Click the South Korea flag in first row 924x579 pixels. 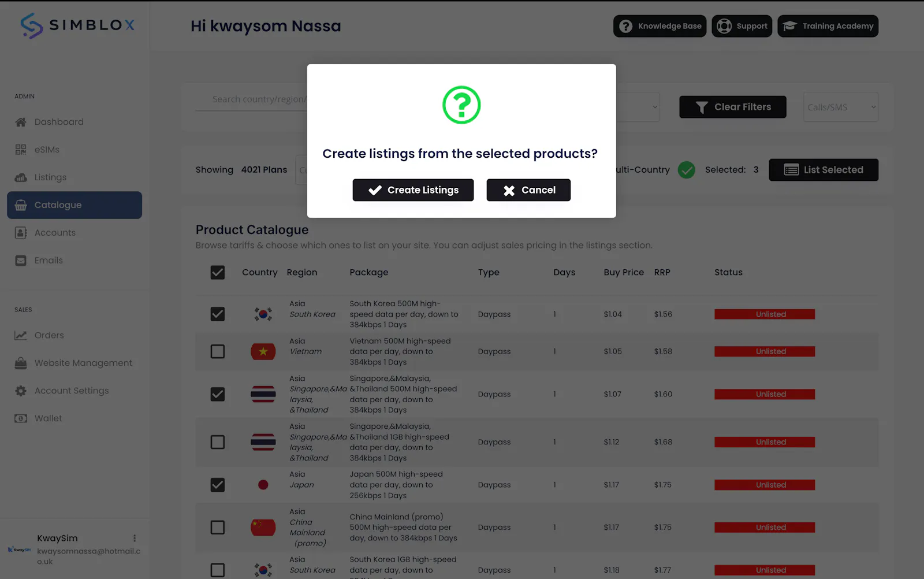tap(263, 314)
